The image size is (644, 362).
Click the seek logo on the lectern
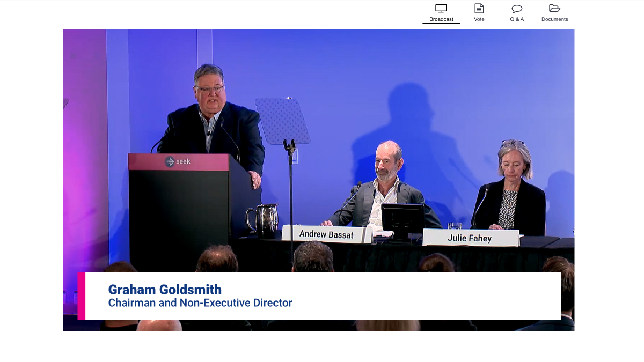click(x=178, y=161)
